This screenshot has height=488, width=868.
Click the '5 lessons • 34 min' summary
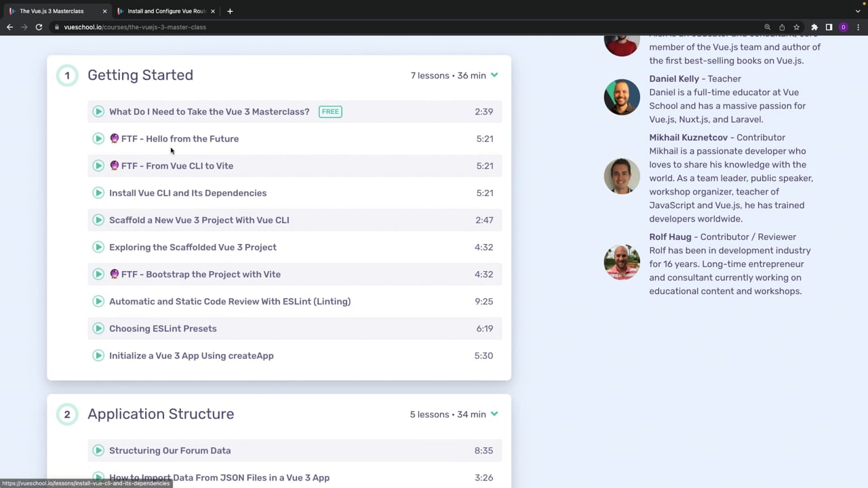pos(448,414)
